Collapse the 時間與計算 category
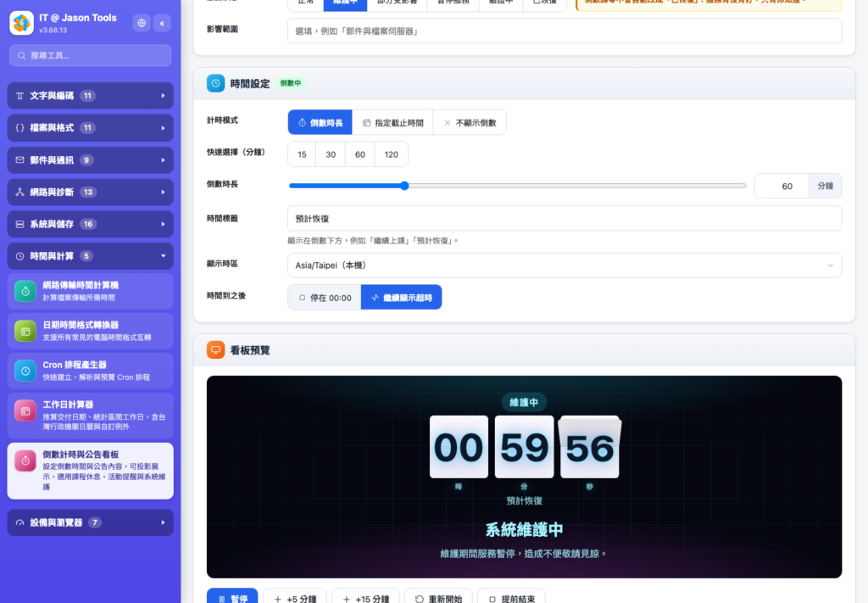The width and height of the screenshot is (868, 603). (x=90, y=256)
